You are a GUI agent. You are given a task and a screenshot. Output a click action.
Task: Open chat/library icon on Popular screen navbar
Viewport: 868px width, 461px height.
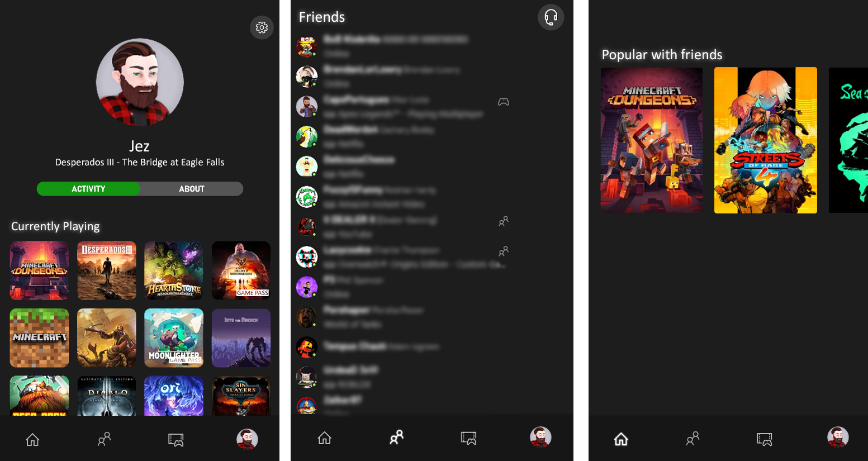tap(764, 439)
